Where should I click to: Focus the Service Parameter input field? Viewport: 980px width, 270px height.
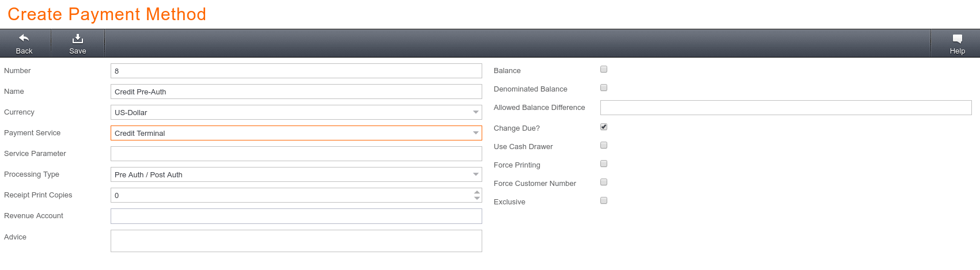coord(296,154)
